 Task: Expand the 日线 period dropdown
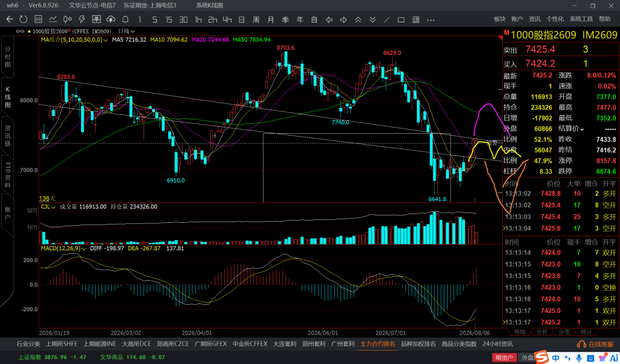126,31
